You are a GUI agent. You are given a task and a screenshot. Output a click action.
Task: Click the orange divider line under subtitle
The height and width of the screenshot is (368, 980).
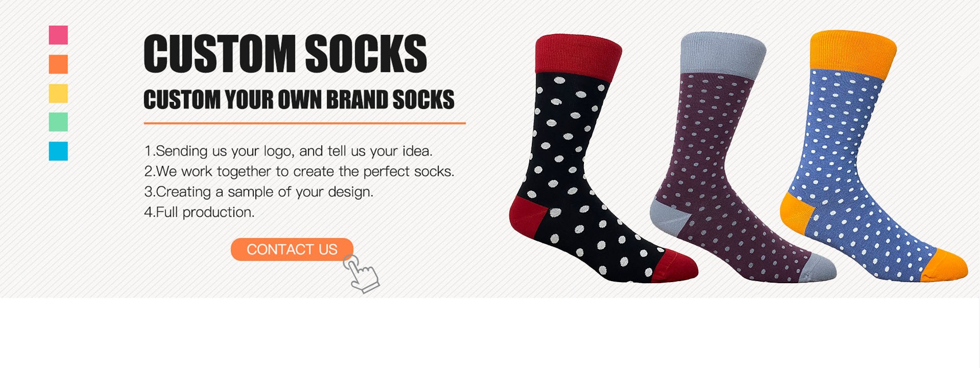click(305, 123)
